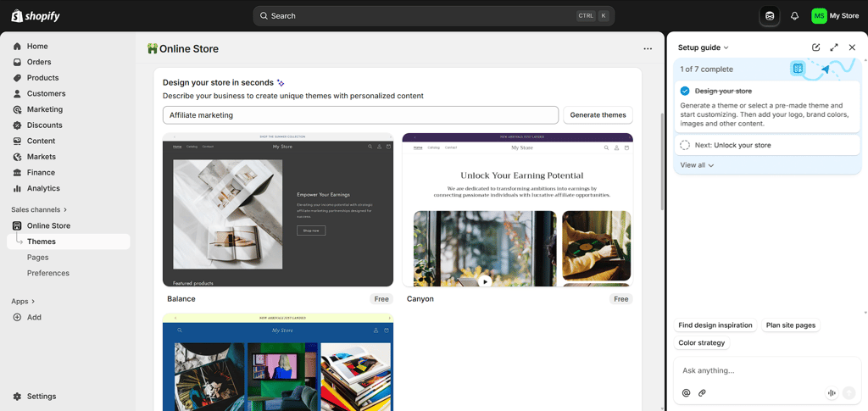
Task: Open the notifications bell
Action: click(x=794, y=16)
